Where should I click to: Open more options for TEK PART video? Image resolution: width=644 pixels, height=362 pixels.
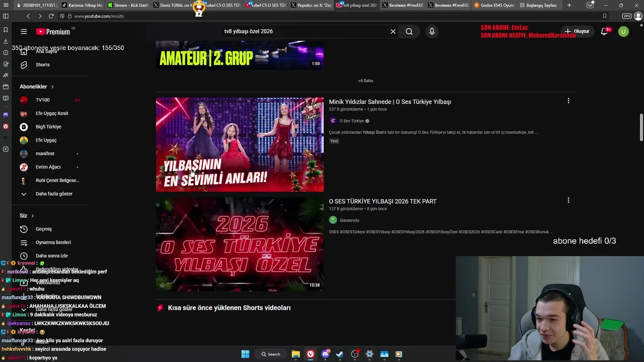[569, 201]
